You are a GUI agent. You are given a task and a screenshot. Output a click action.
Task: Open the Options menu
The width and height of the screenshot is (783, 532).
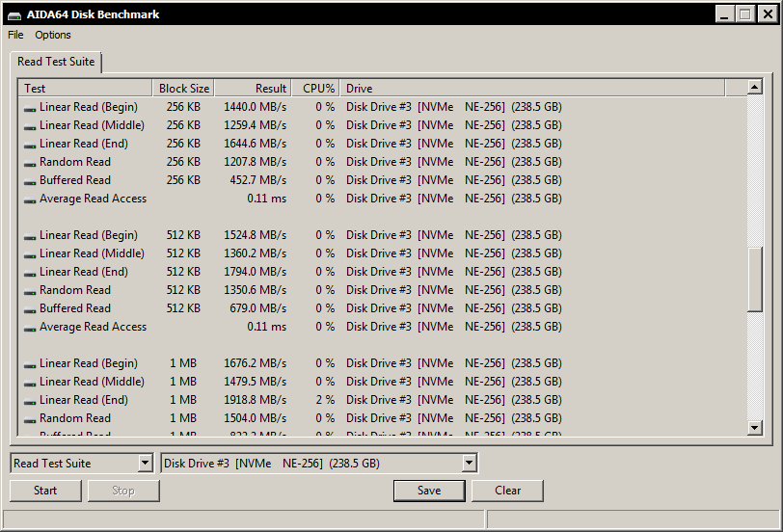[53, 35]
